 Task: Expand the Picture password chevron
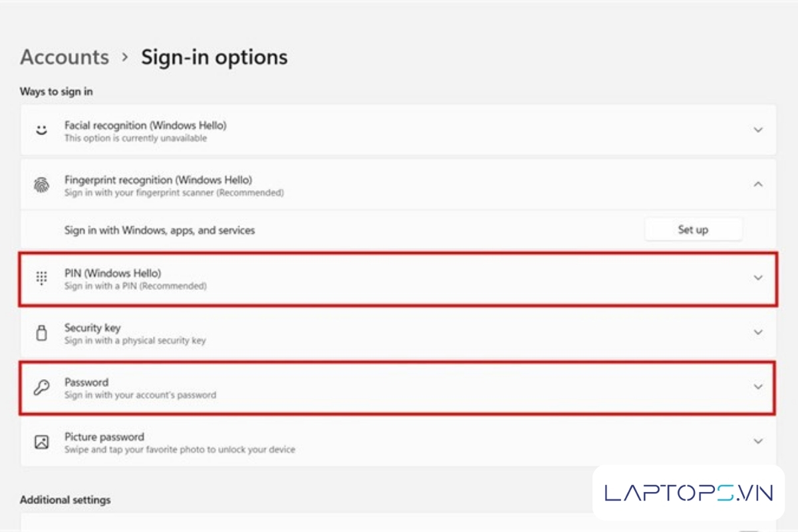tap(758, 441)
